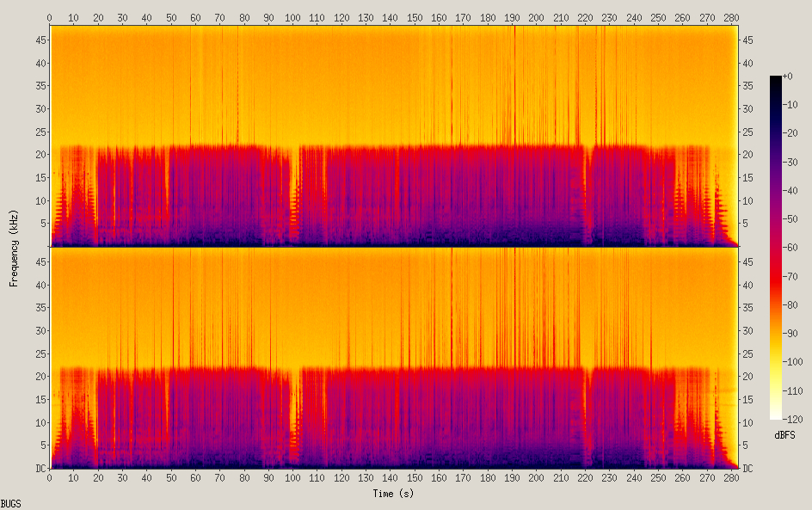Screen dimensions: 812x510
Task: Click the 0 s origin on the top time axis
Action: point(49,17)
